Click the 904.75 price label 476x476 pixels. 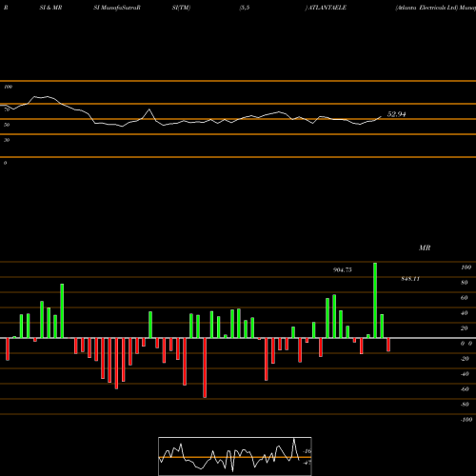[343, 270]
